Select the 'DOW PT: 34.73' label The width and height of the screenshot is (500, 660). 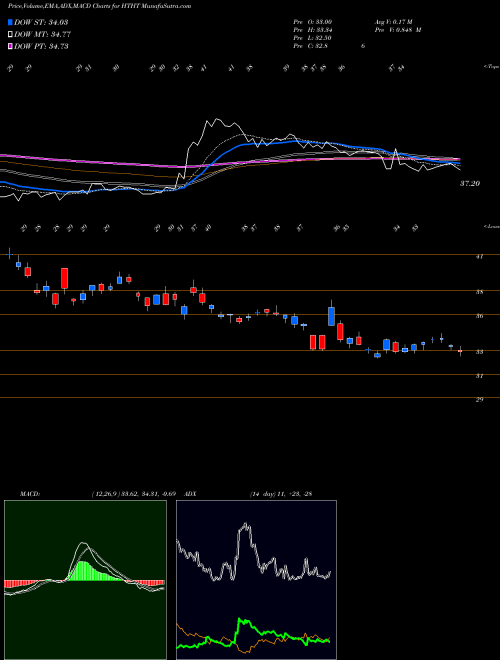click(41, 46)
